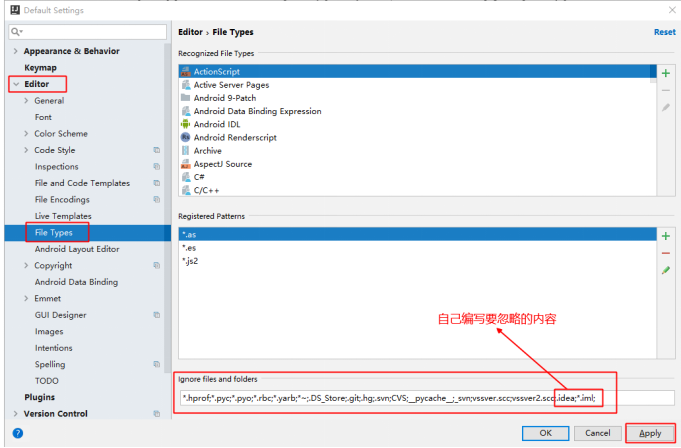
Task: Open Android Data Binding settings
Action: point(76,282)
